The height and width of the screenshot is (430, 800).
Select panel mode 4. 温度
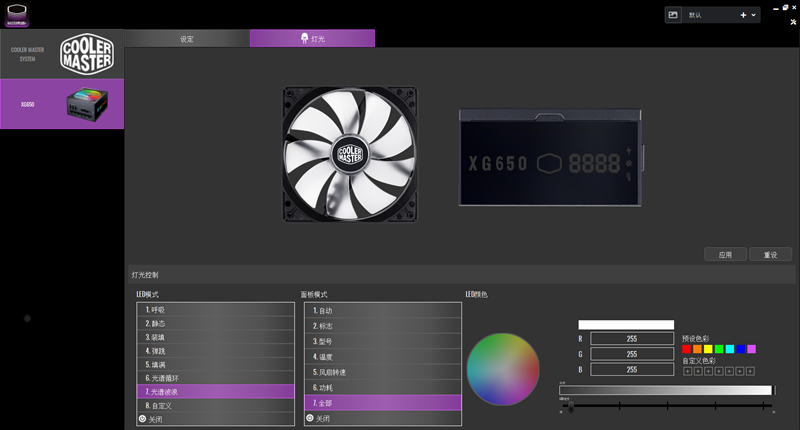383,357
